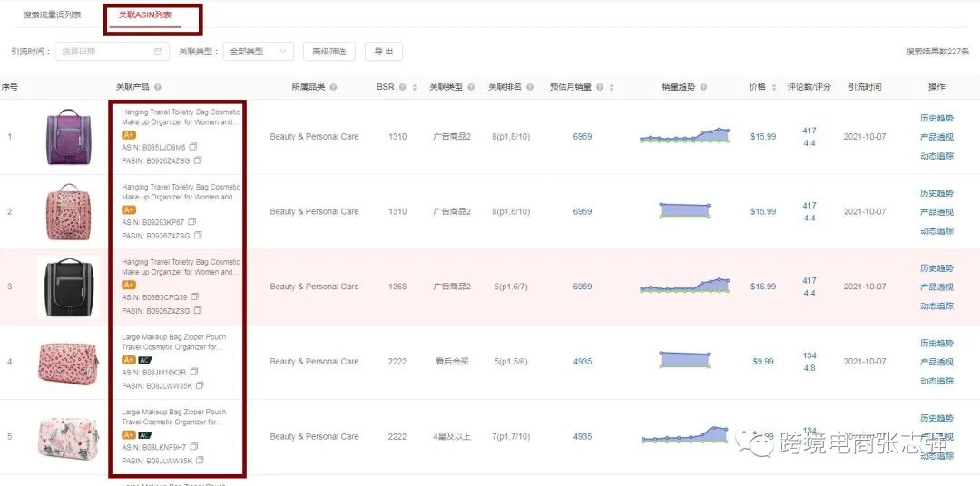Click estimated sales 4935 in row 5
The width and height of the screenshot is (980, 486).
(583, 437)
